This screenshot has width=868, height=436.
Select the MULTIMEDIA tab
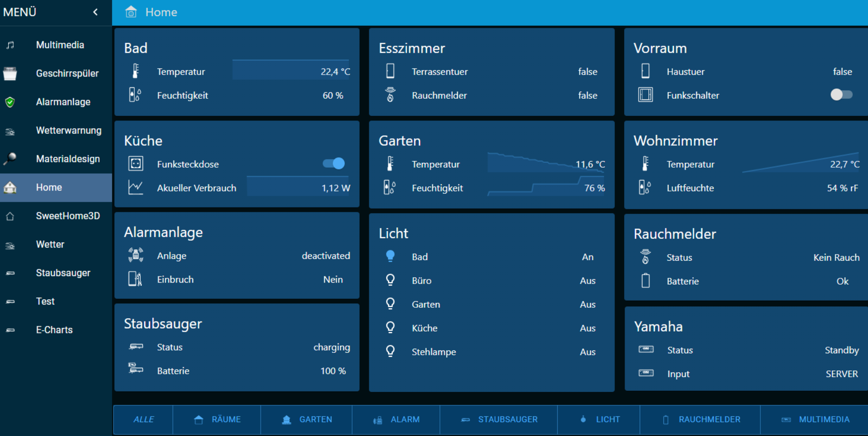pyautogui.click(x=814, y=419)
